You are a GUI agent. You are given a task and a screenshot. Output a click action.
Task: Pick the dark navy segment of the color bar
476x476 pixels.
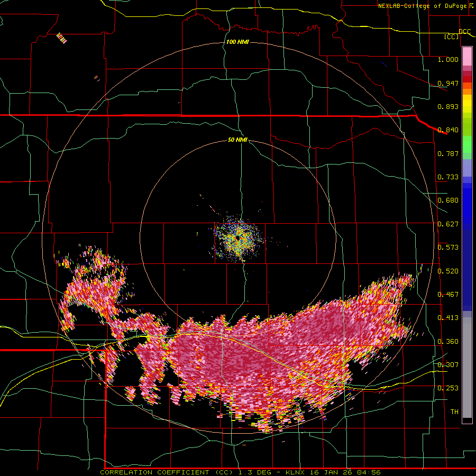[467, 268]
